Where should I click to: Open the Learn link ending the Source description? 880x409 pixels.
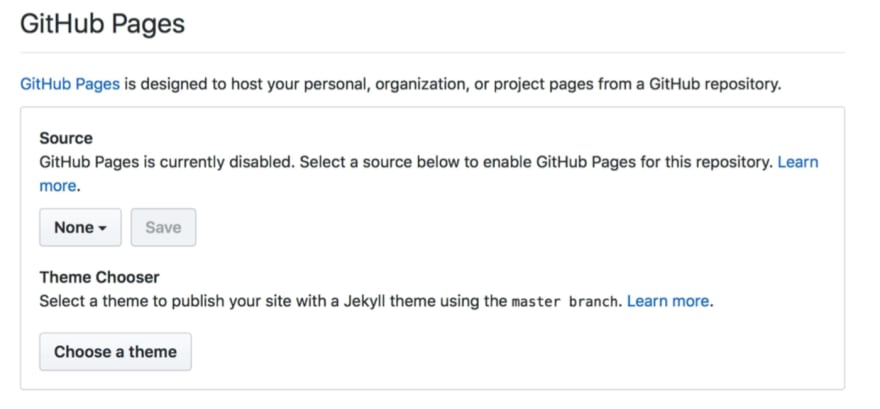click(798, 162)
